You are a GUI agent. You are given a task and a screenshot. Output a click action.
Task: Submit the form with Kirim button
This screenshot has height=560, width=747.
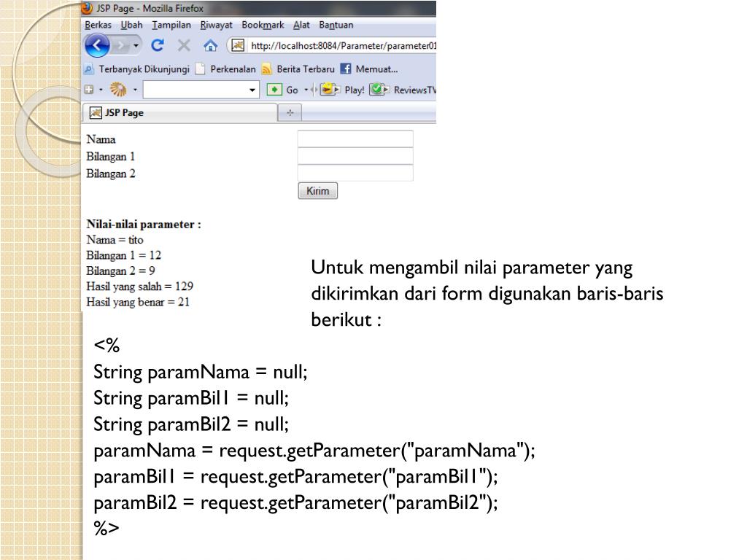(x=318, y=191)
